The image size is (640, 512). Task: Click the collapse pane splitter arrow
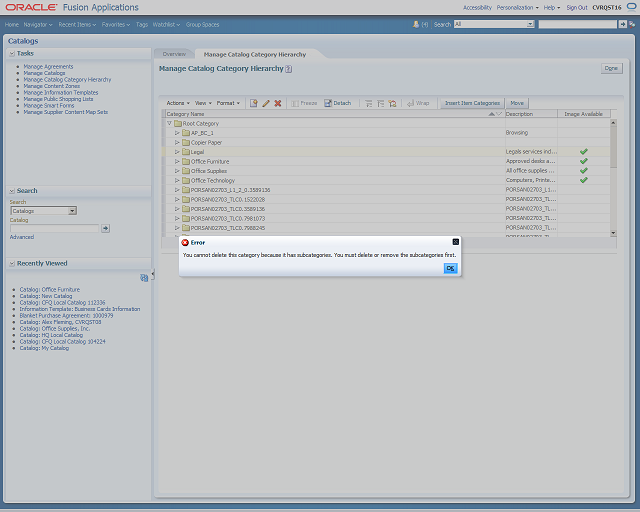[153, 274]
